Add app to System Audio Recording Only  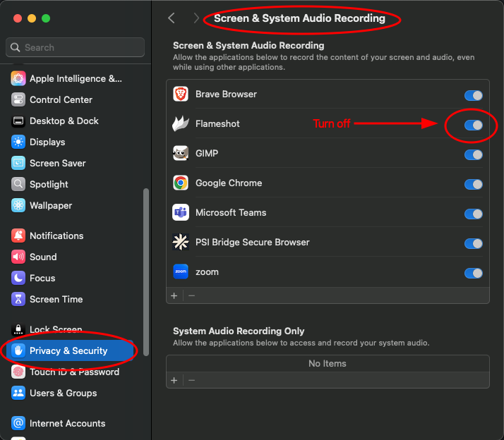[174, 381]
